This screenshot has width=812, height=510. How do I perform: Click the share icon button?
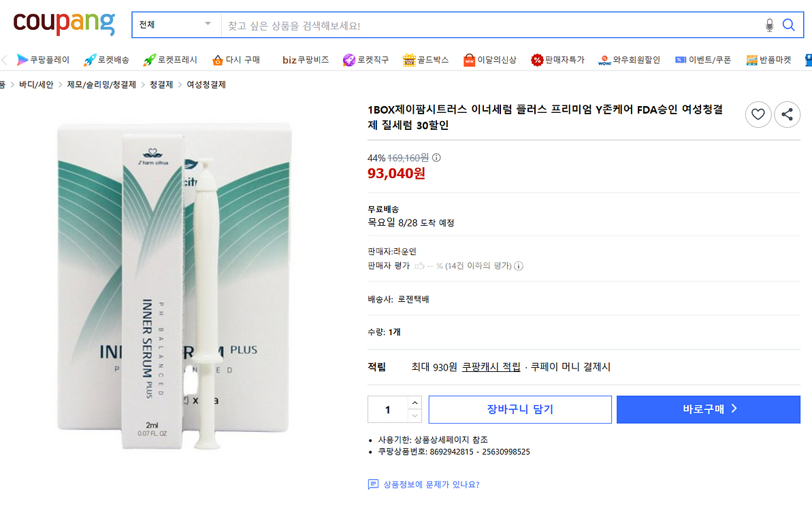tap(787, 114)
